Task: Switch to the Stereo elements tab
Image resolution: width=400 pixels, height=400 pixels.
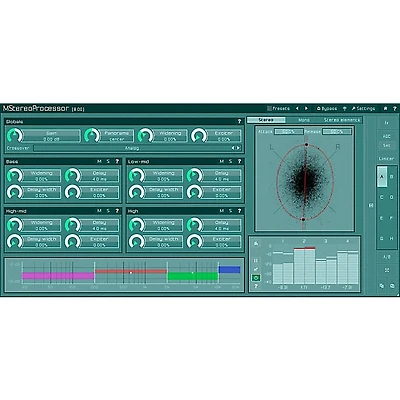Action: (x=342, y=120)
